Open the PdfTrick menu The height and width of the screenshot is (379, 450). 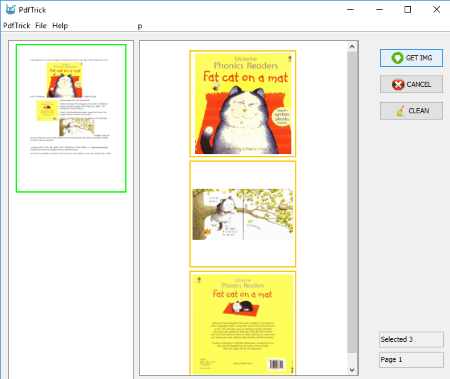point(17,26)
